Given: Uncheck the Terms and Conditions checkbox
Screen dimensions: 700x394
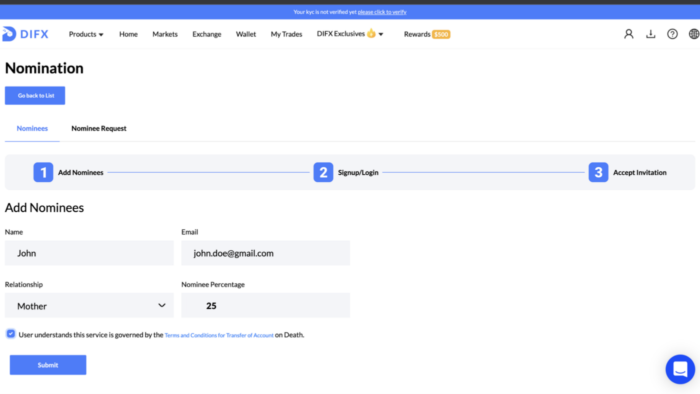Looking at the screenshot, I should [x=11, y=334].
